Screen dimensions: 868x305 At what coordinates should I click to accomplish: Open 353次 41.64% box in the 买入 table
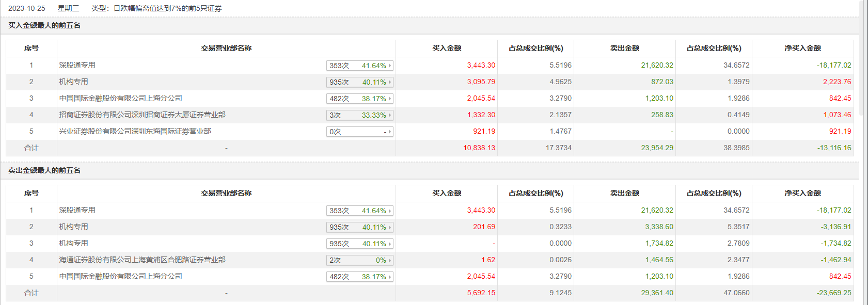pos(360,66)
